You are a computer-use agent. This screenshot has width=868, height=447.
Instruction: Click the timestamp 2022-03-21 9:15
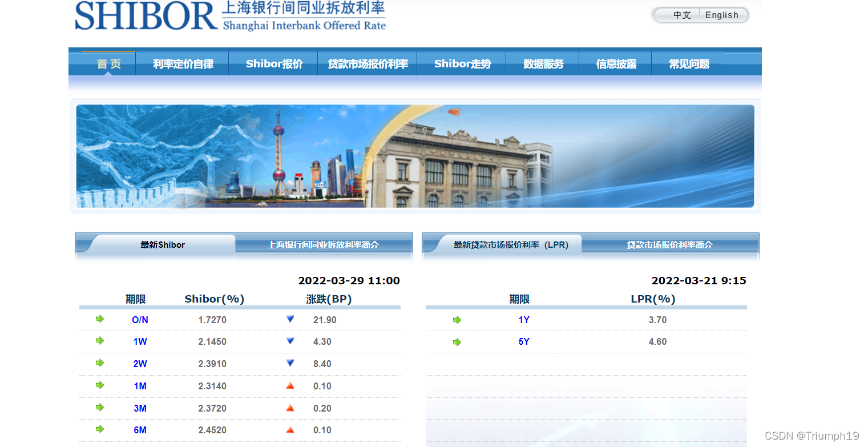699,280
